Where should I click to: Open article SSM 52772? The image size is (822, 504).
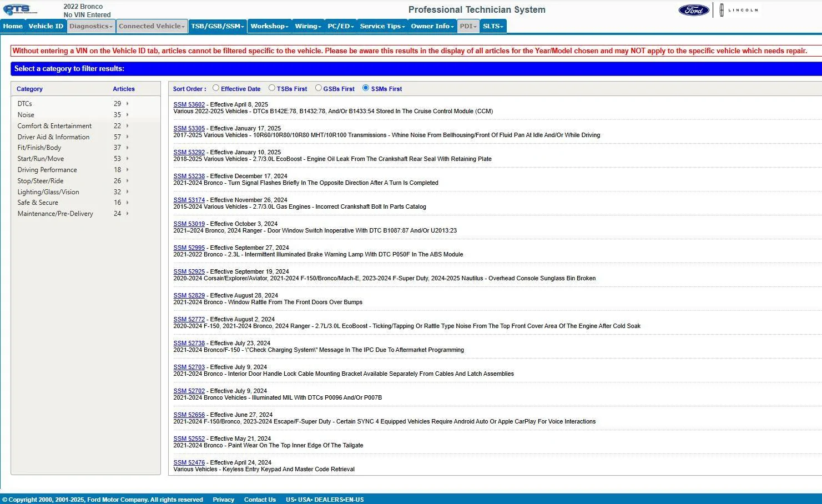click(x=189, y=319)
